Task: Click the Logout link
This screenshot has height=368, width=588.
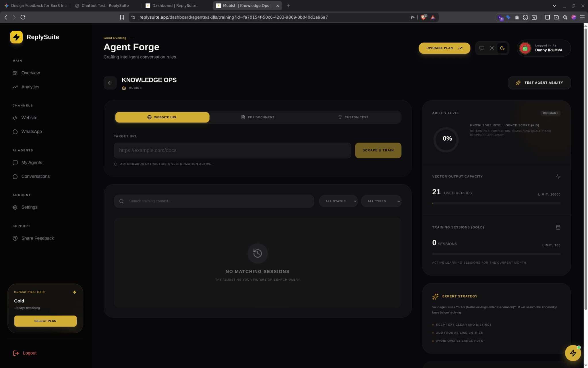Action: [25, 353]
